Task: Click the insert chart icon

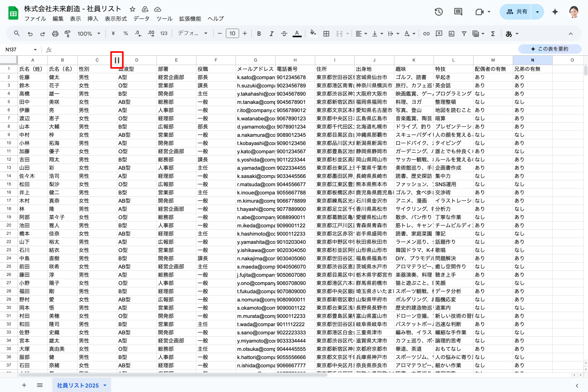Action: tap(452, 34)
